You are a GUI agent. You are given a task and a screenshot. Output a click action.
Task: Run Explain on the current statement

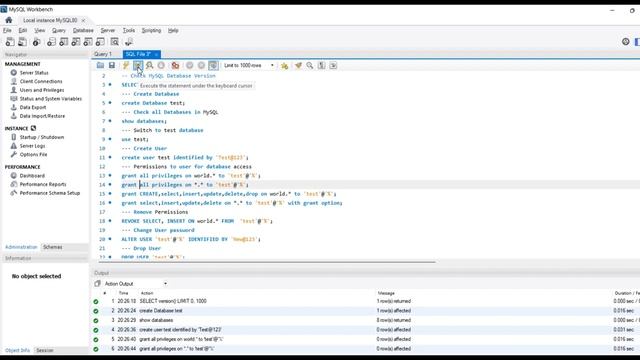pos(150,65)
